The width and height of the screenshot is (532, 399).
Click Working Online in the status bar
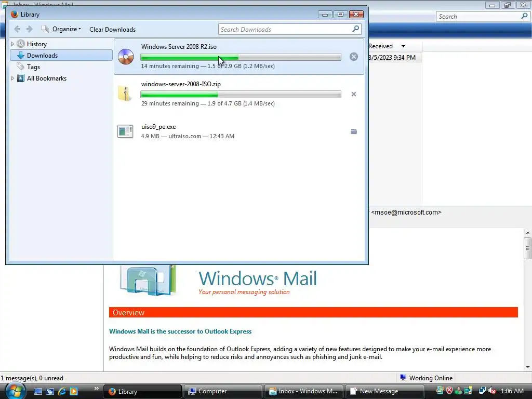point(426,378)
